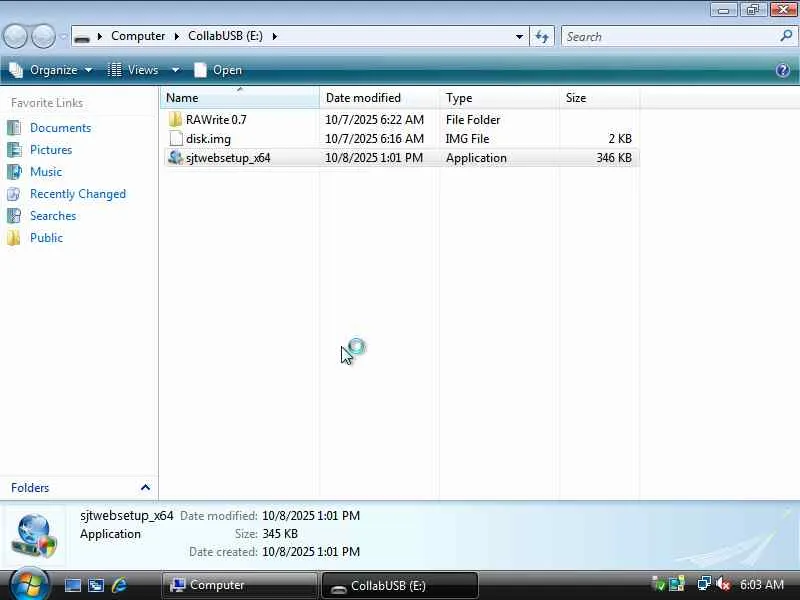Click the 2 KB size cell
800x600 pixels.
pyautogui.click(x=620, y=139)
